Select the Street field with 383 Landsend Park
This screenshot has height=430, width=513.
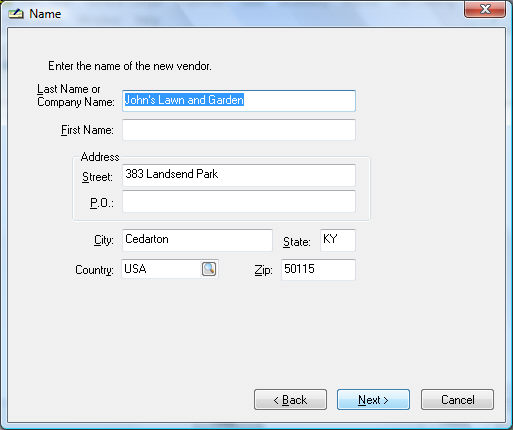tap(239, 175)
